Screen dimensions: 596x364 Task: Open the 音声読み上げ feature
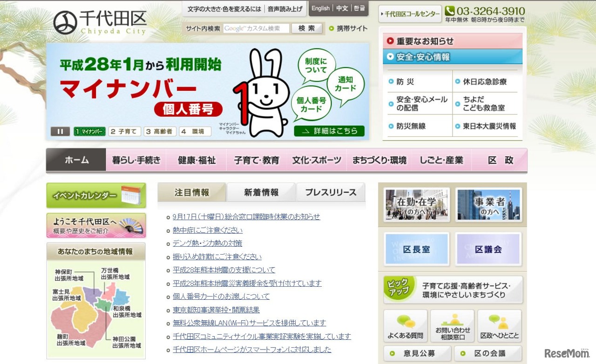click(285, 9)
